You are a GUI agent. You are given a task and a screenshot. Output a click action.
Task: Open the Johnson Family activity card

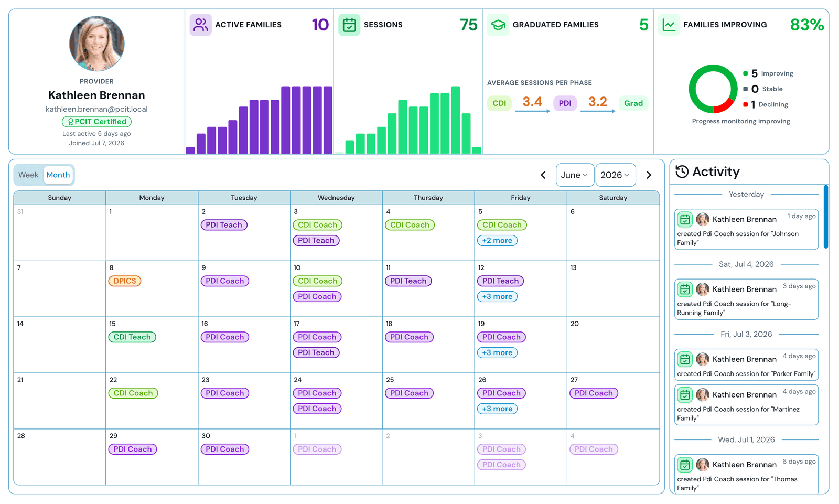(746, 230)
